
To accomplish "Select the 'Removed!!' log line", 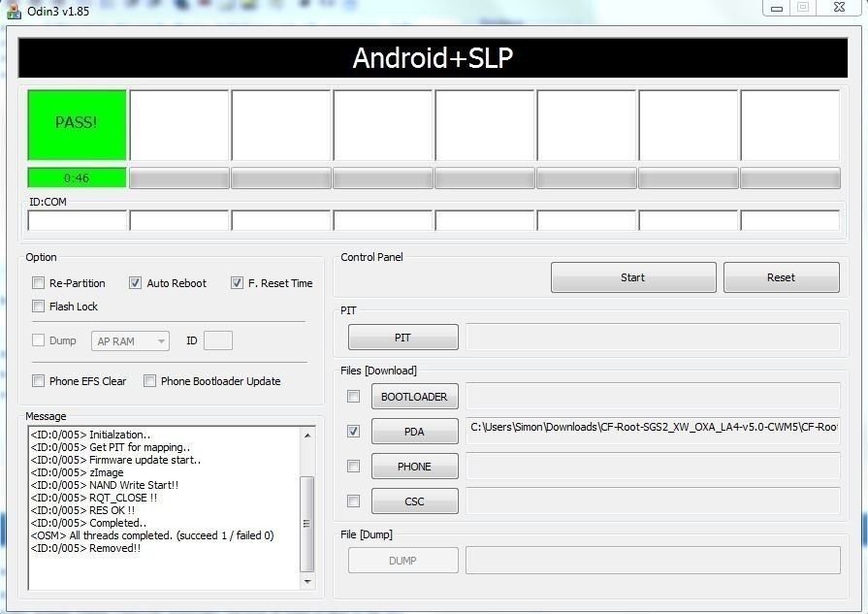I will point(85,548).
